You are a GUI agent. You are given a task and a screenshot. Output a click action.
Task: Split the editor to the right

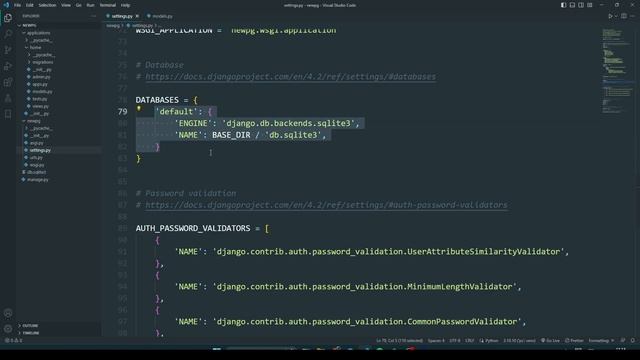624,16
